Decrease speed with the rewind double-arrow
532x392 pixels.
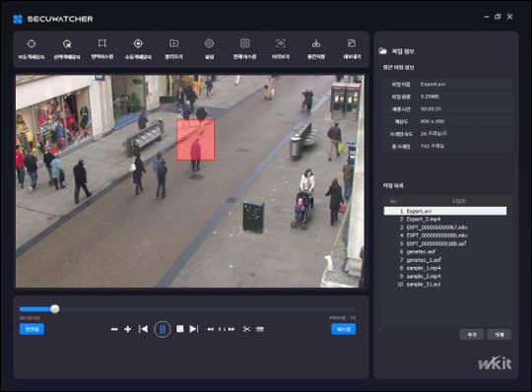point(211,329)
